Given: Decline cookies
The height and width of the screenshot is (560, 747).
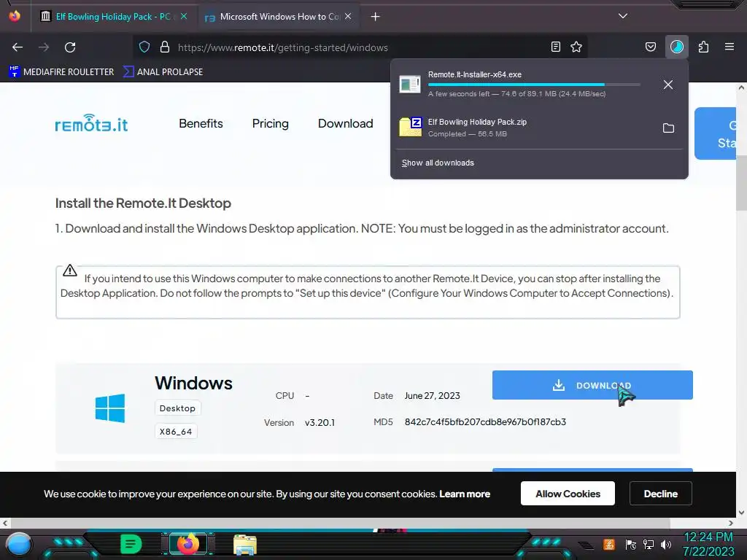Looking at the screenshot, I should (660, 494).
